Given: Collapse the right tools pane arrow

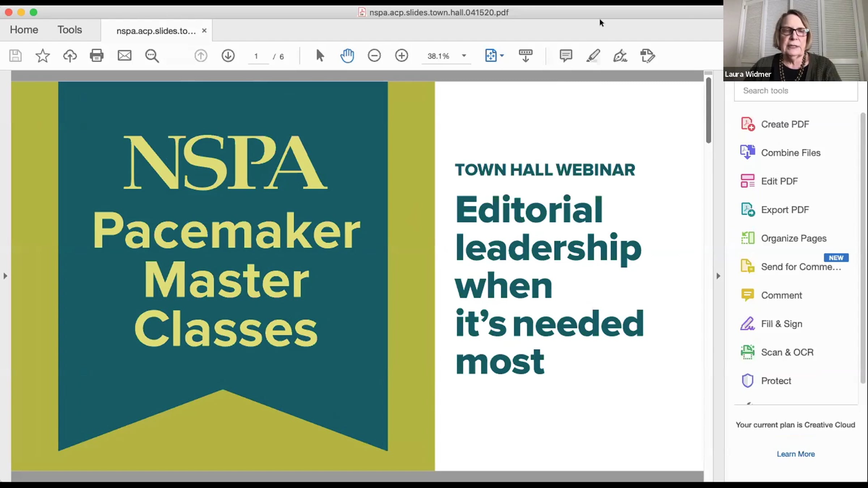Looking at the screenshot, I should tap(718, 276).
